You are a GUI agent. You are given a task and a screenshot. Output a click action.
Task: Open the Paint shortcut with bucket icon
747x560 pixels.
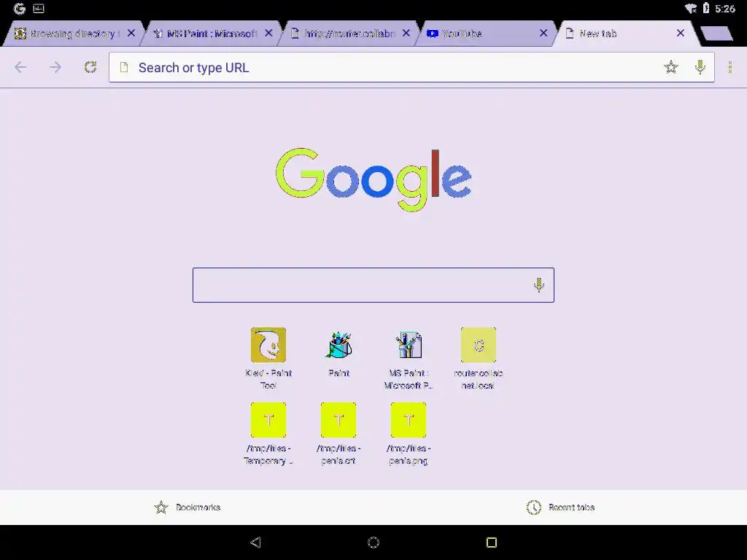pos(338,353)
